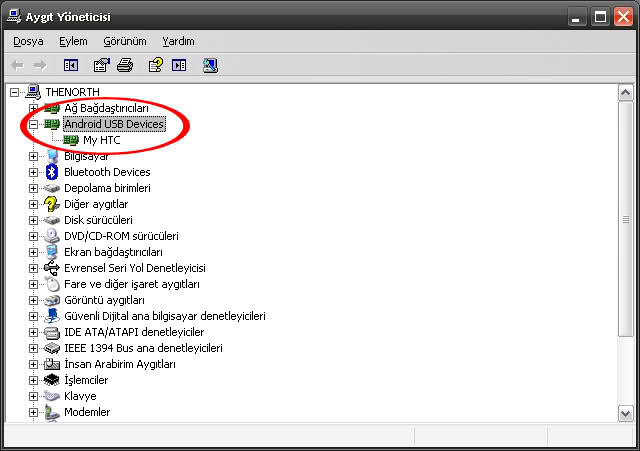The width and height of the screenshot is (640, 451).
Task: Click the Evrensel Seri Yol USB icon
Action: pyautogui.click(x=52, y=268)
